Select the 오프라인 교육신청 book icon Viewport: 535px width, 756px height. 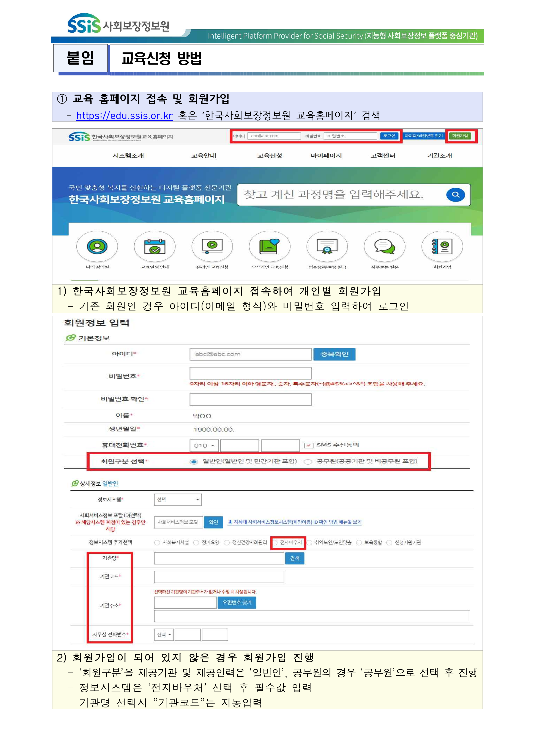pos(270,246)
